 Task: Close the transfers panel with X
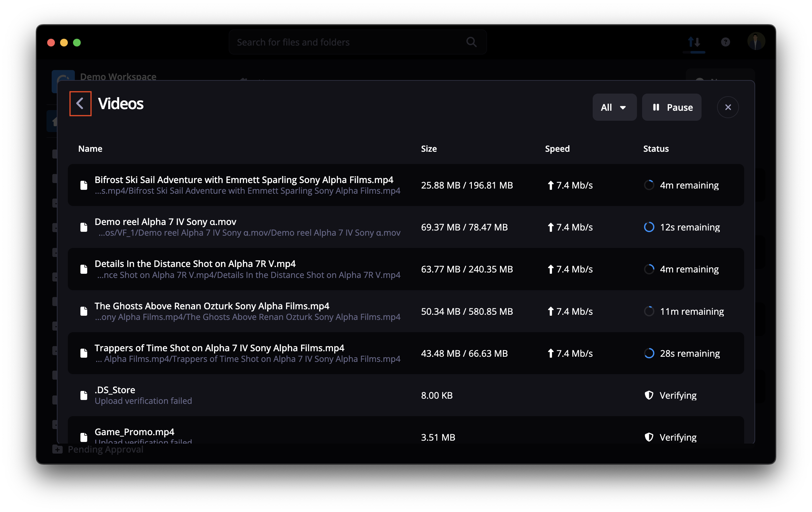click(x=728, y=107)
